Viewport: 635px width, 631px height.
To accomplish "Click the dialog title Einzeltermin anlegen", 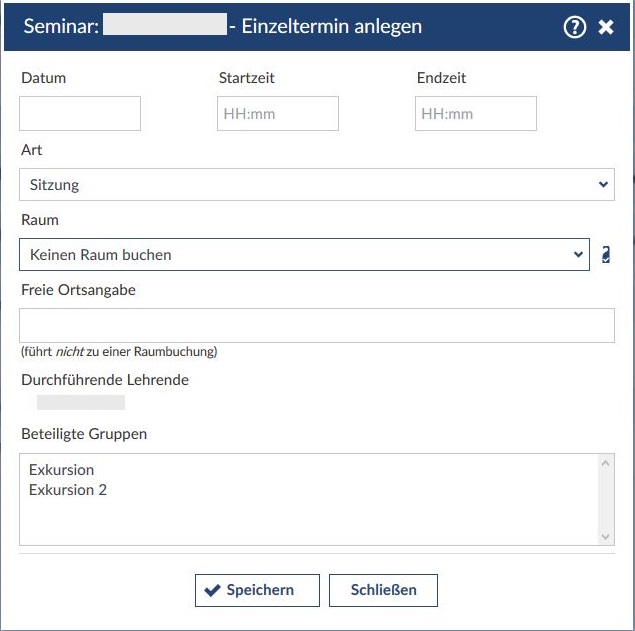I will (x=332, y=27).
